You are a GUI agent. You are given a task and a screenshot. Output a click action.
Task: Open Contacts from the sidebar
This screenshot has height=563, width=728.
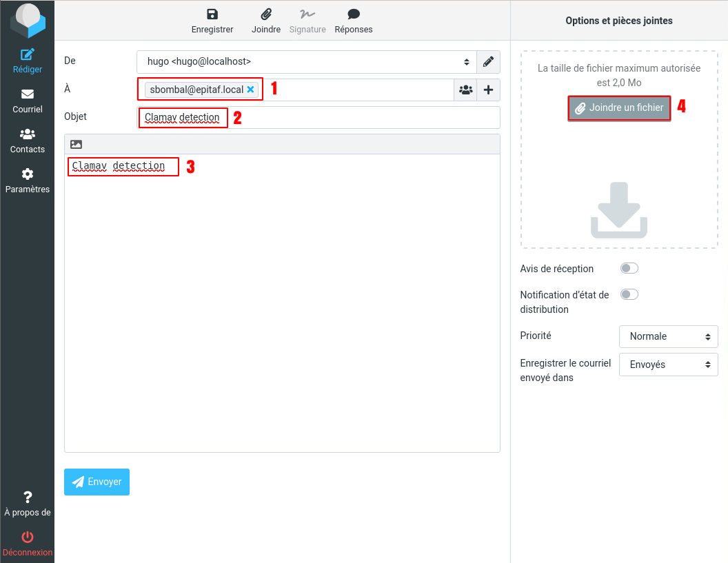tap(28, 141)
